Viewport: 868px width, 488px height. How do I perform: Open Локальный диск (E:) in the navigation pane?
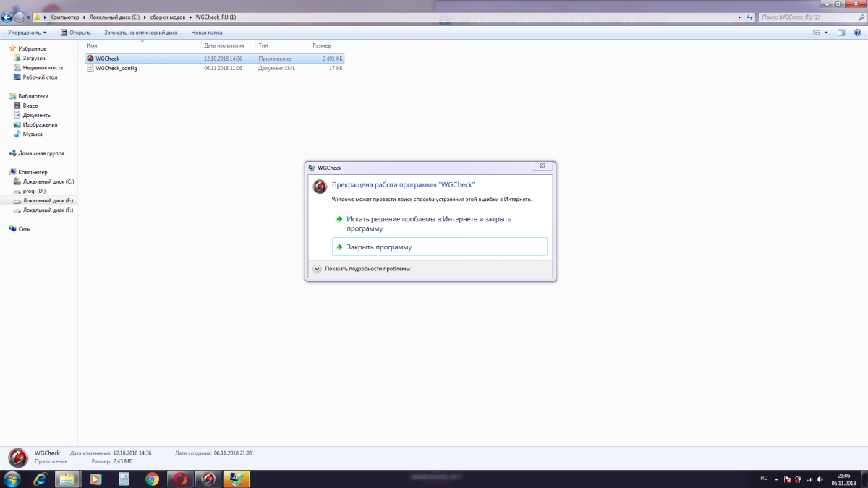pos(48,200)
